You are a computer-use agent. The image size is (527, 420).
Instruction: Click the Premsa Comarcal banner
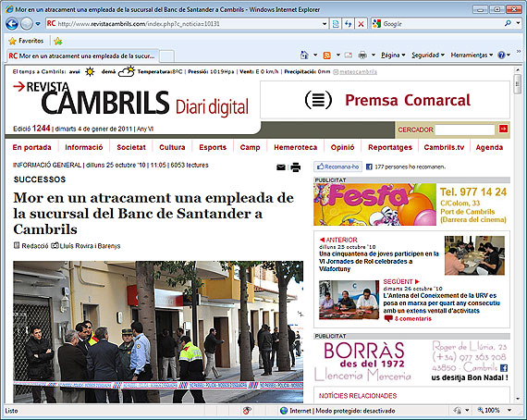pos(385,100)
